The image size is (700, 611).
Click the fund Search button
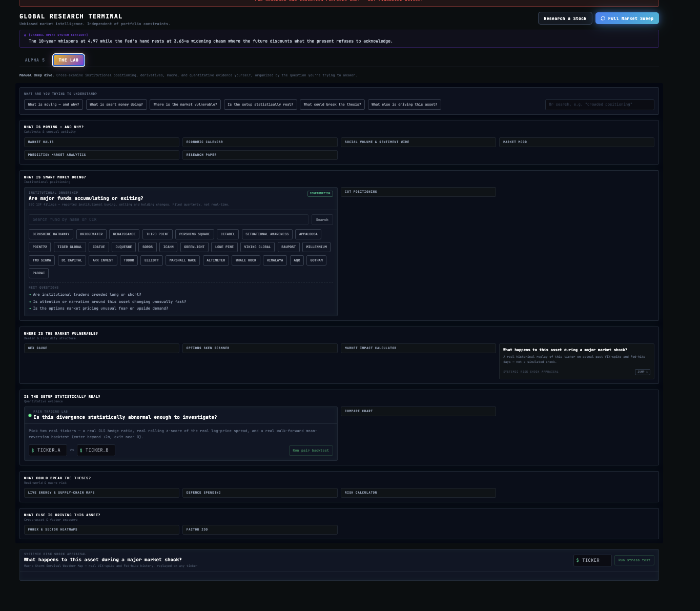(322, 220)
